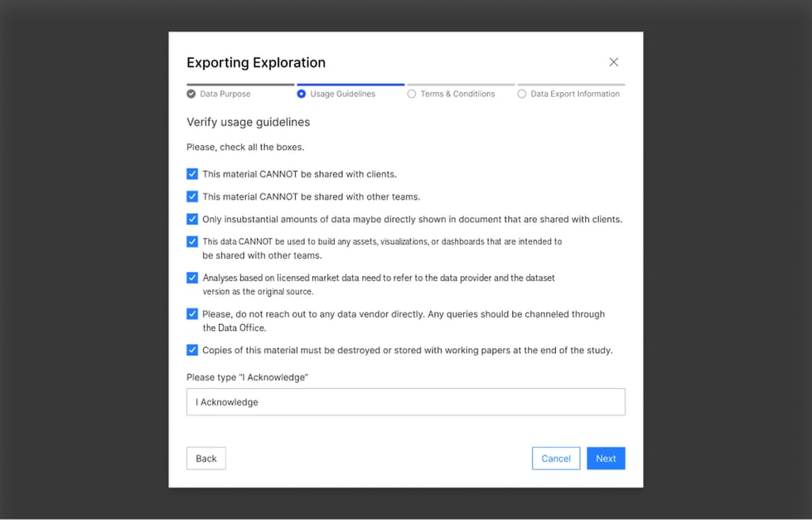
Task: Cancel the export dialog
Action: (x=556, y=459)
